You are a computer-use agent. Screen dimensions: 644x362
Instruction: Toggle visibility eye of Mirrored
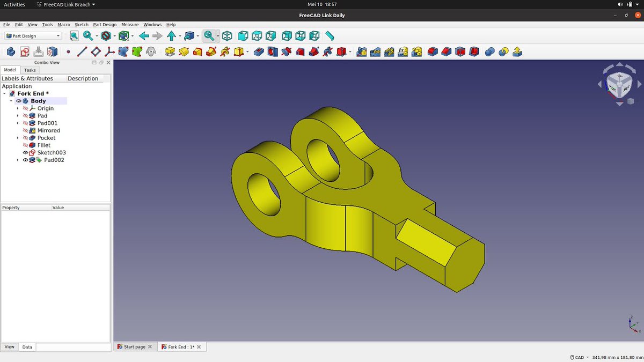pos(25,130)
